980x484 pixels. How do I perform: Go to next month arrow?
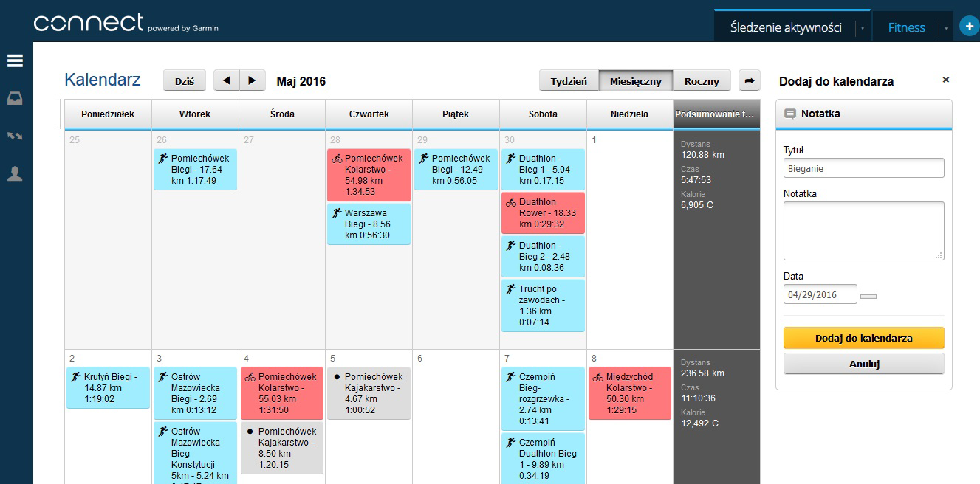point(252,80)
